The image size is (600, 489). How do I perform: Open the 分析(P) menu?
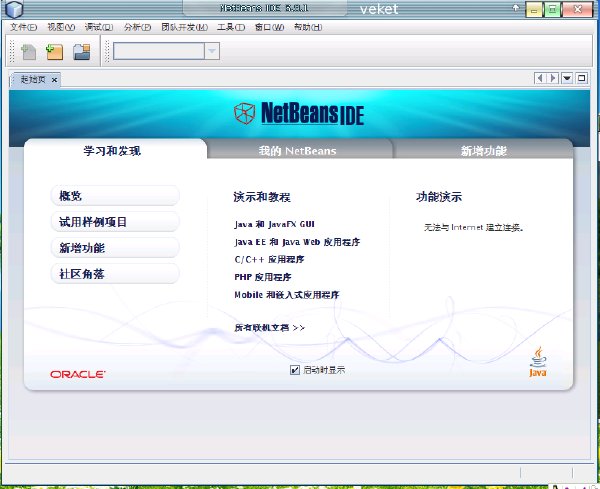pos(137,27)
